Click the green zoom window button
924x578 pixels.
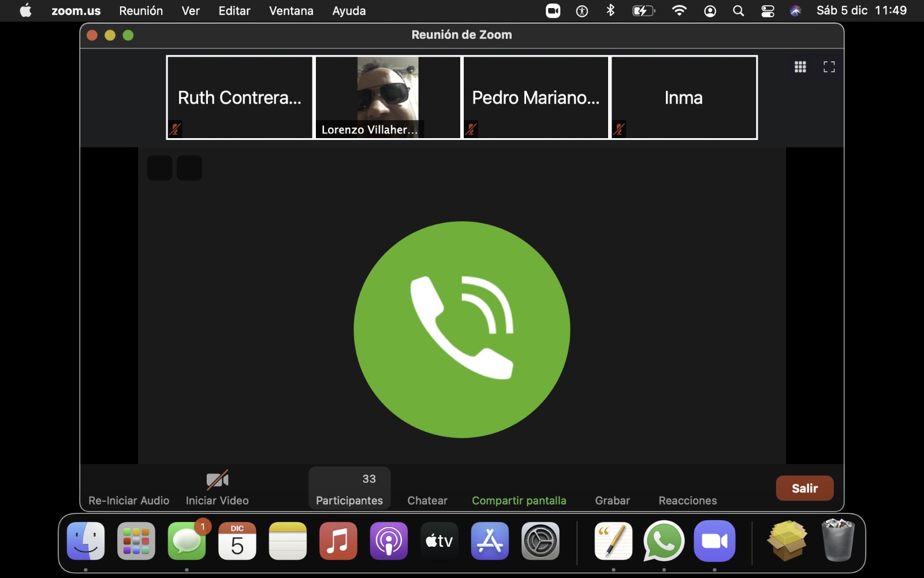click(128, 35)
